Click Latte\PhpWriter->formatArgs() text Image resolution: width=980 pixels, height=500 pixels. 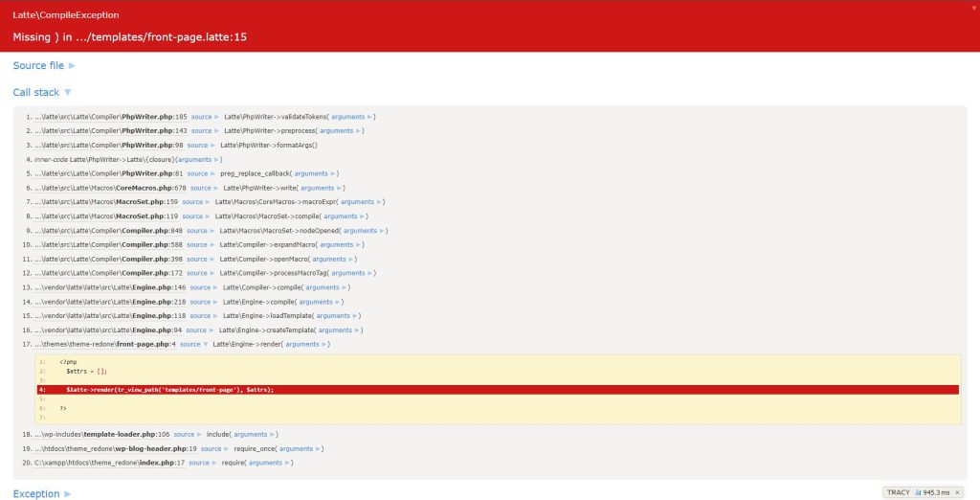[x=269, y=146]
